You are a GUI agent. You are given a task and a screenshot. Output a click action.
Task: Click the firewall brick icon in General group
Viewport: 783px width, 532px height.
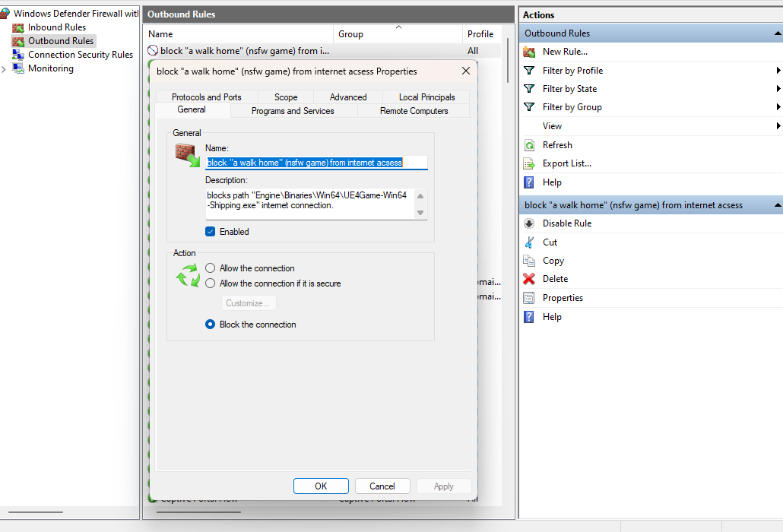(188, 155)
